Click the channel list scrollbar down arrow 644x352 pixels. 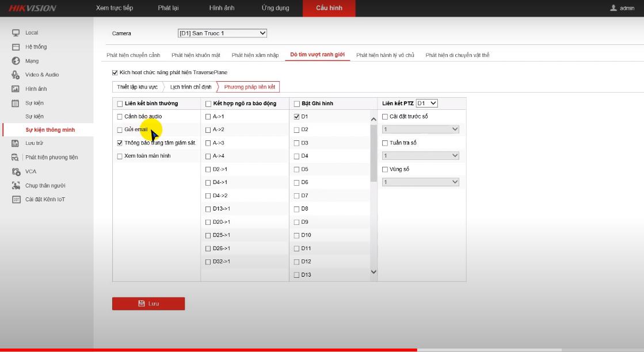coord(374,271)
